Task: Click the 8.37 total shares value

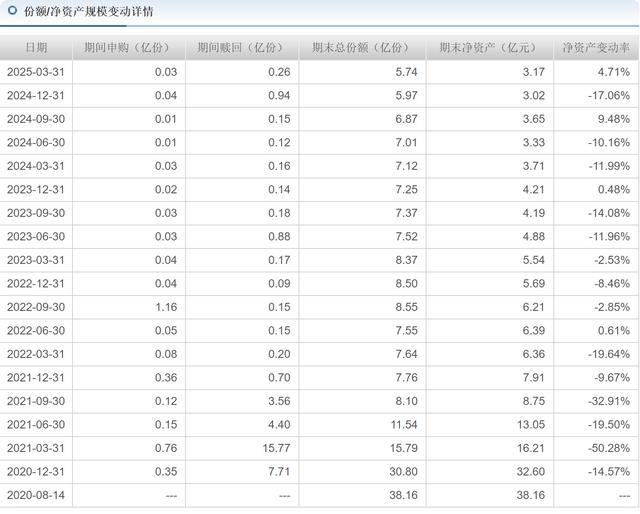Action: (x=407, y=260)
